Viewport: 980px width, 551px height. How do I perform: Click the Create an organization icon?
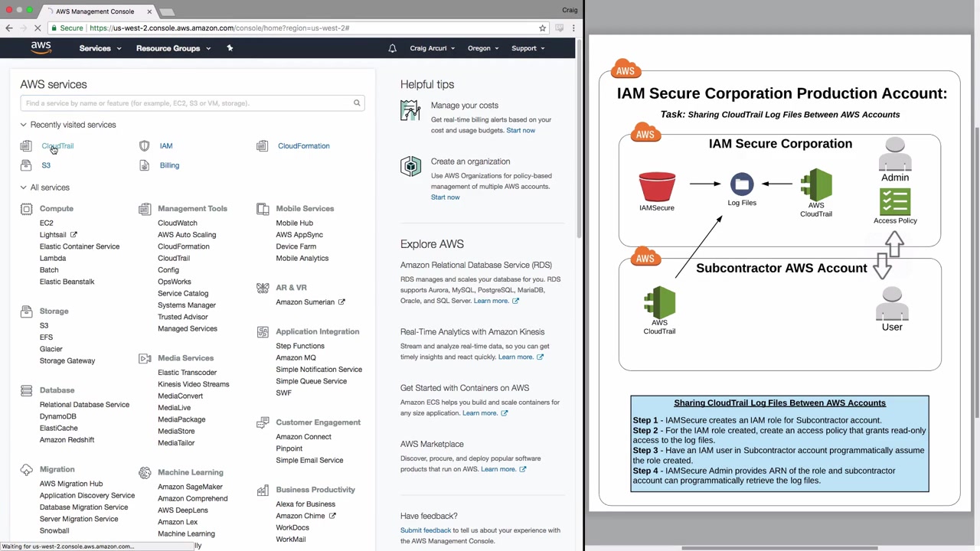(x=410, y=167)
